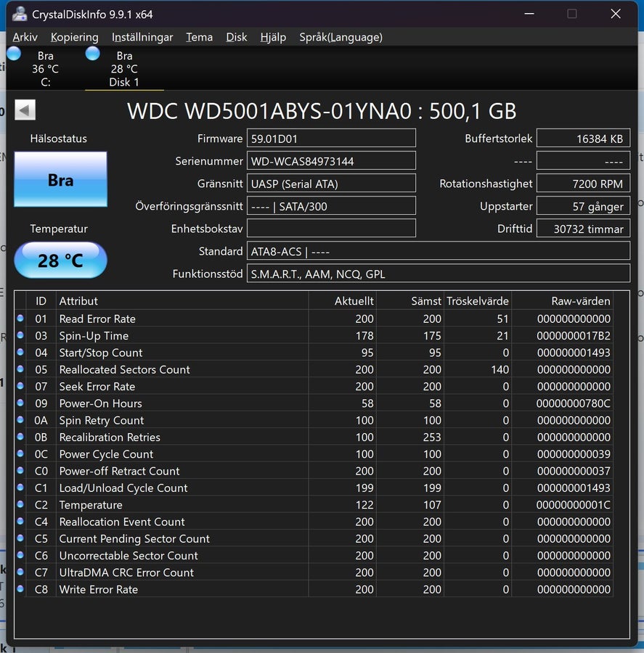644x653 pixels.
Task: Select raw value 000000000037
Action: 574,471
